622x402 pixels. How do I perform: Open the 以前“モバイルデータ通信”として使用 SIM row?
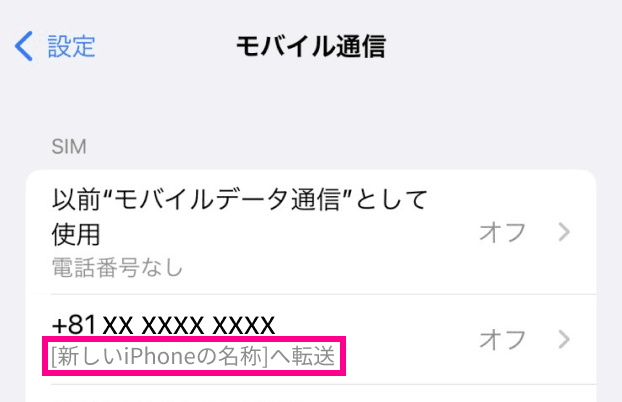311,233
